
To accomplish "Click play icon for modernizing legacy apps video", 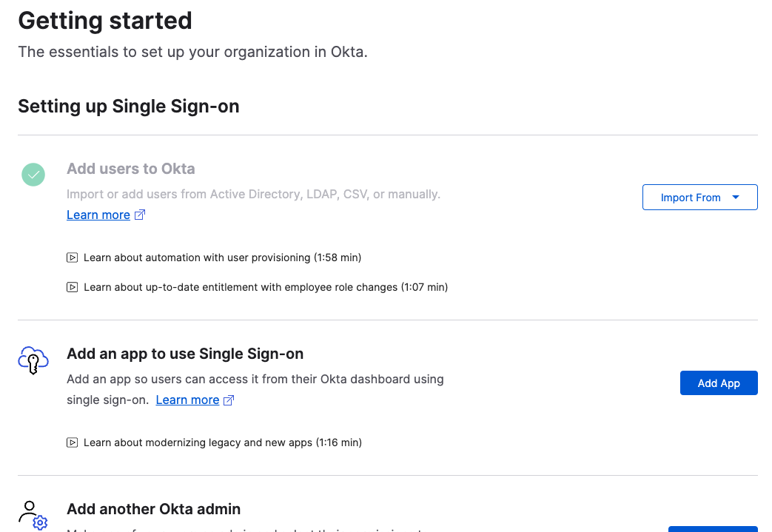I will (72, 442).
